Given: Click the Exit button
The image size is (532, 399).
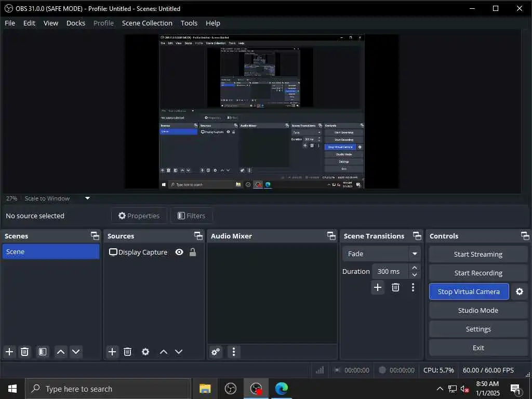Looking at the screenshot, I should click(x=478, y=348).
